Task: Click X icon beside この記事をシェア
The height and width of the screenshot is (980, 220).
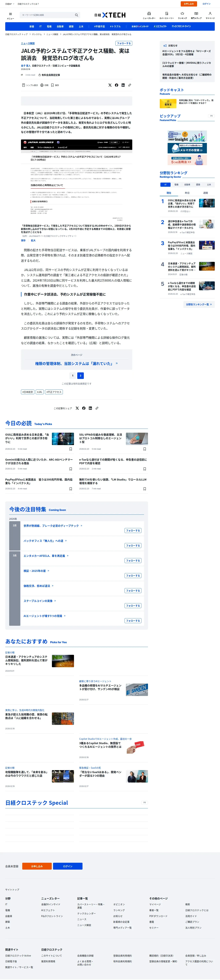Action: click(x=77, y=408)
